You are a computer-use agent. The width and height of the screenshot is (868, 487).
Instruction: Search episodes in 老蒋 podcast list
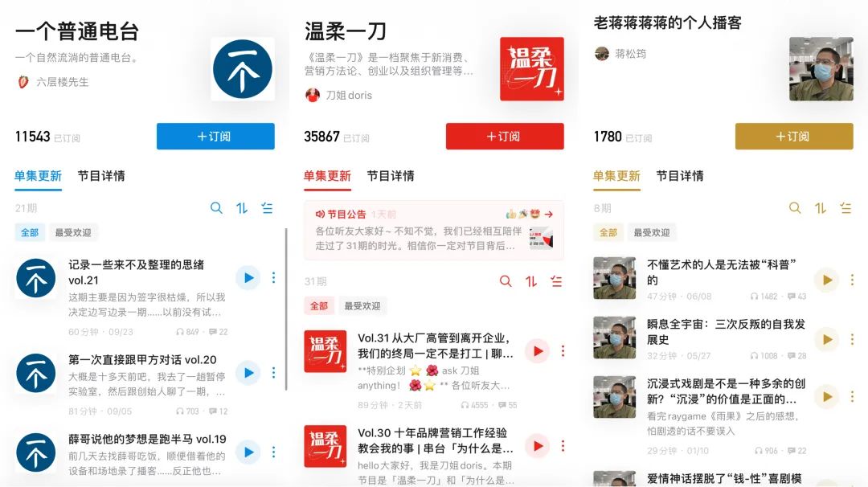(795, 208)
